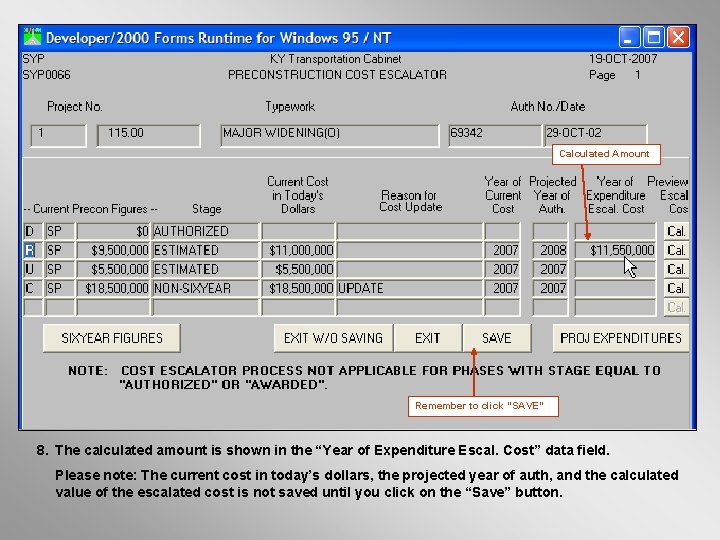720x540 pixels.
Task: Click the $5,500,000 current cost field in U row
Action: pyautogui.click(x=298, y=270)
